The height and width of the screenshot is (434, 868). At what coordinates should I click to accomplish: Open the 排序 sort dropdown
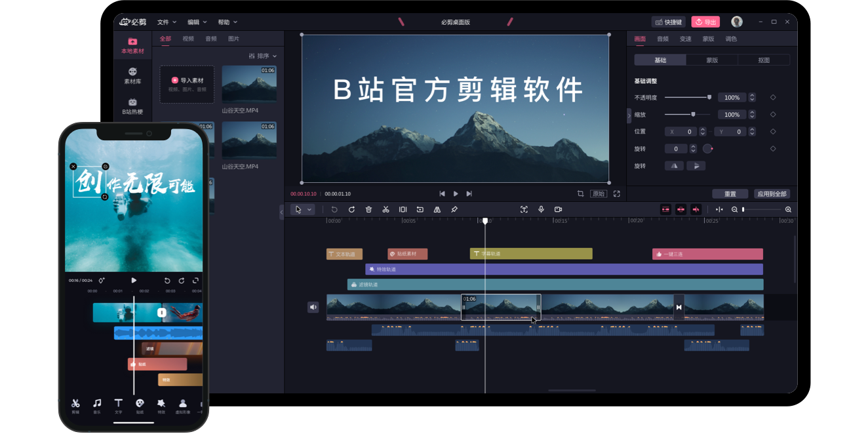(263, 56)
